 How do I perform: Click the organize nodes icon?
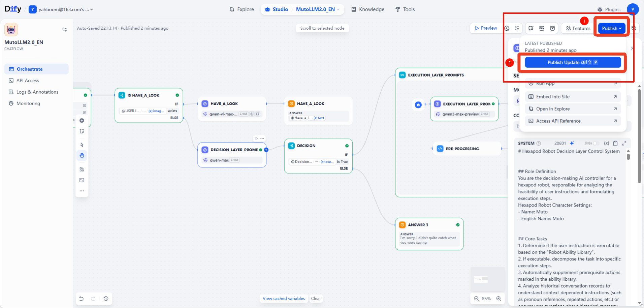tap(82, 170)
